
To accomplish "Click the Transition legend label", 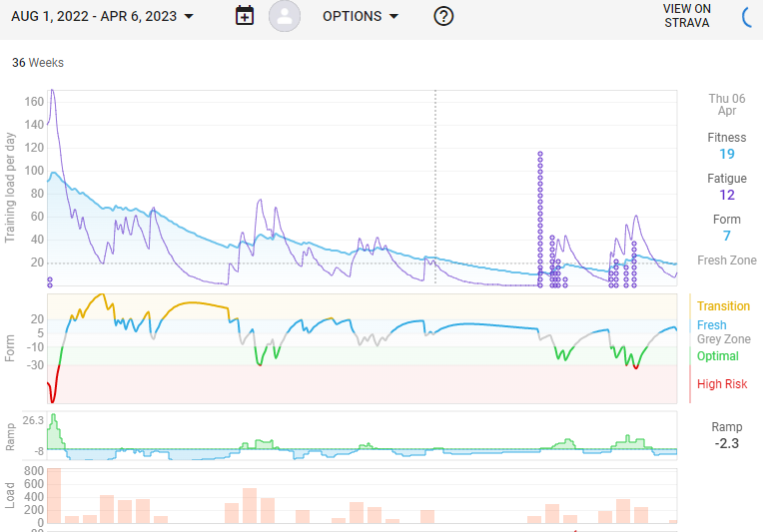I will point(723,305).
